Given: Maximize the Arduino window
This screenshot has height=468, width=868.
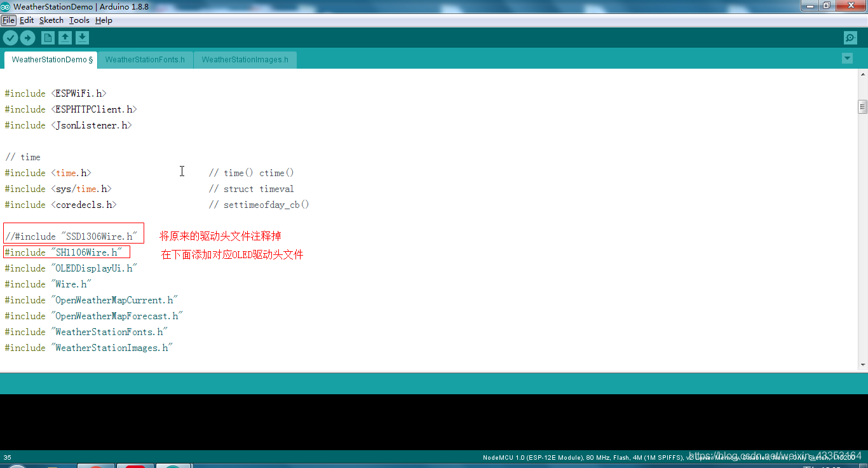Looking at the screenshot, I should click(826, 6).
